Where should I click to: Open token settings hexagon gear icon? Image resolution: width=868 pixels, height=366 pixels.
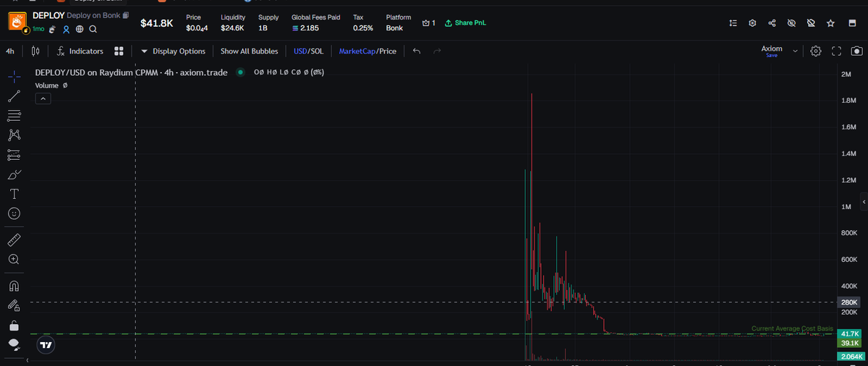(x=752, y=23)
